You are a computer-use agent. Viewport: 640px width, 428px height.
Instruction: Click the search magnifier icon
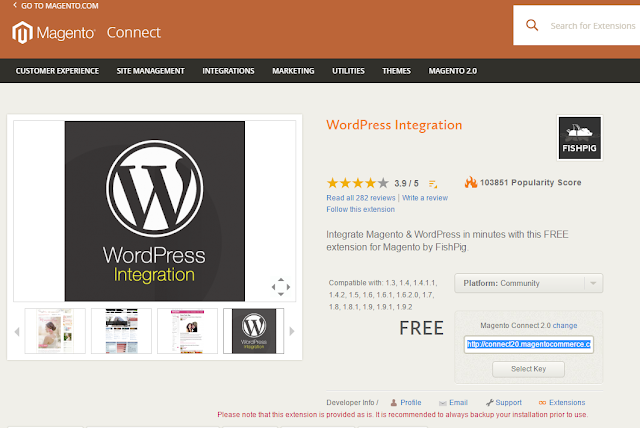(x=532, y=25)
